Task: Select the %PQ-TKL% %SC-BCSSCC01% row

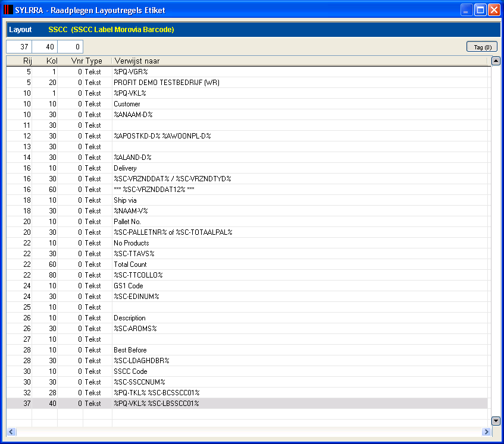Action: (x=247, y=393)
